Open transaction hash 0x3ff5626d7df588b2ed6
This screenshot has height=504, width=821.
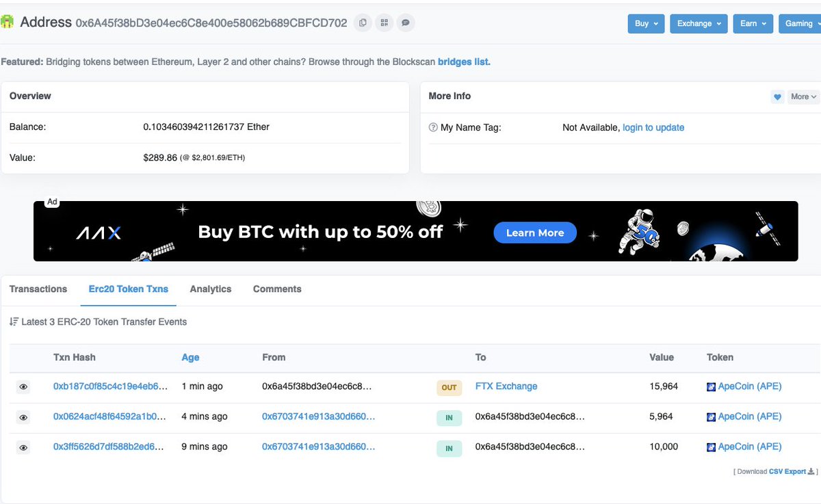point(109,447)
